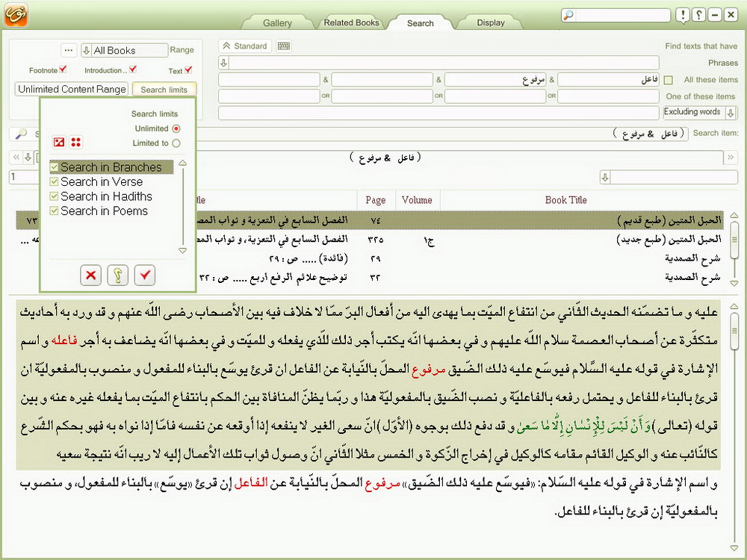Click the input field containing فاعل
Image resolution: width=747 pixels, height=560 pixels.
click(x=608, y=80)
